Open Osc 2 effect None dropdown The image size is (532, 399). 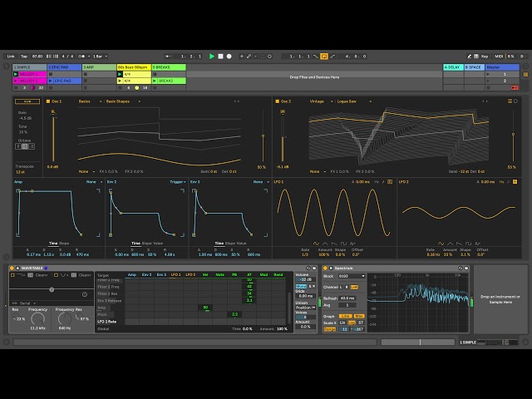[318, 171]
